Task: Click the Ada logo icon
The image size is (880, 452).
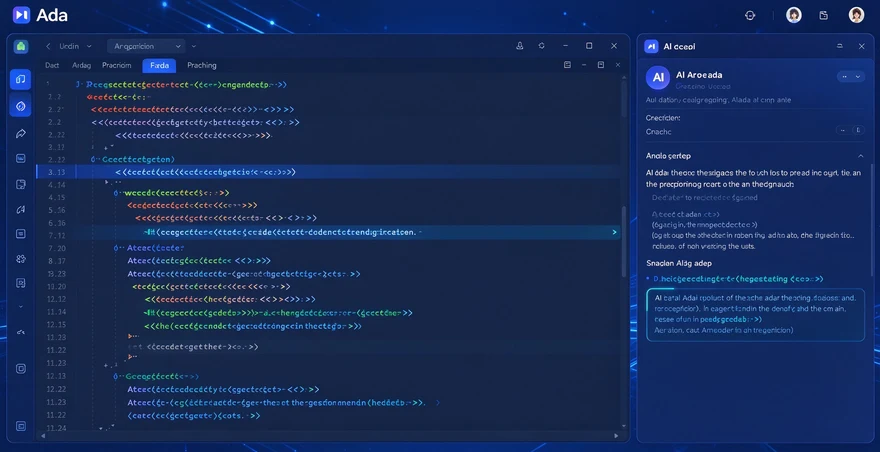Action: pos(21,15)
